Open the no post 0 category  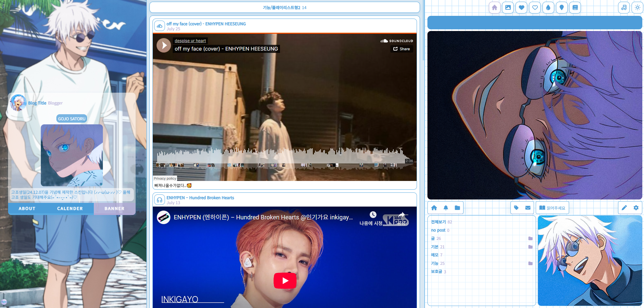[x=440, y=230]
